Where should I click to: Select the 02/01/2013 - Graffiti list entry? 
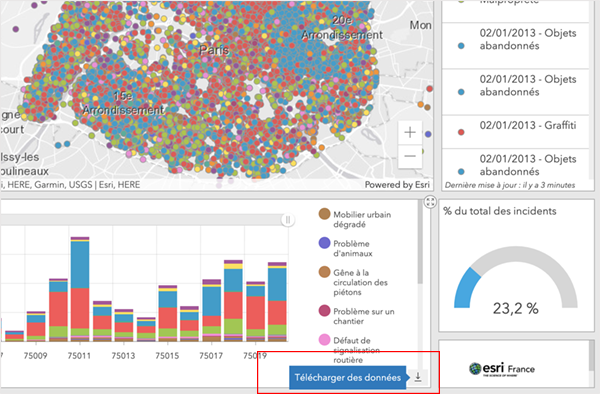[515, 132]
